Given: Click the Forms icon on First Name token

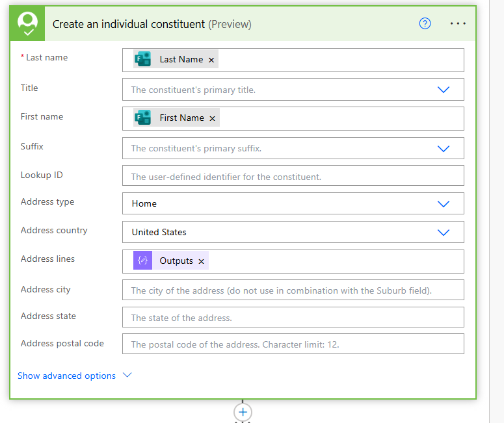Looking at the screenshot, I should click(143, 118).
